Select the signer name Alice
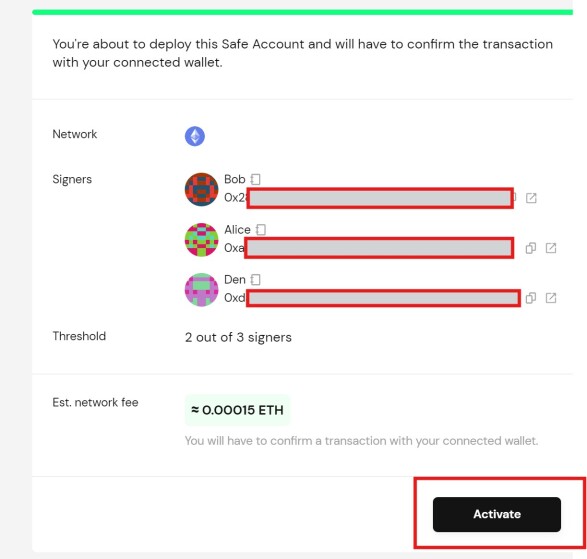Screen dimensions: 587x559 [x=237, y=230]
